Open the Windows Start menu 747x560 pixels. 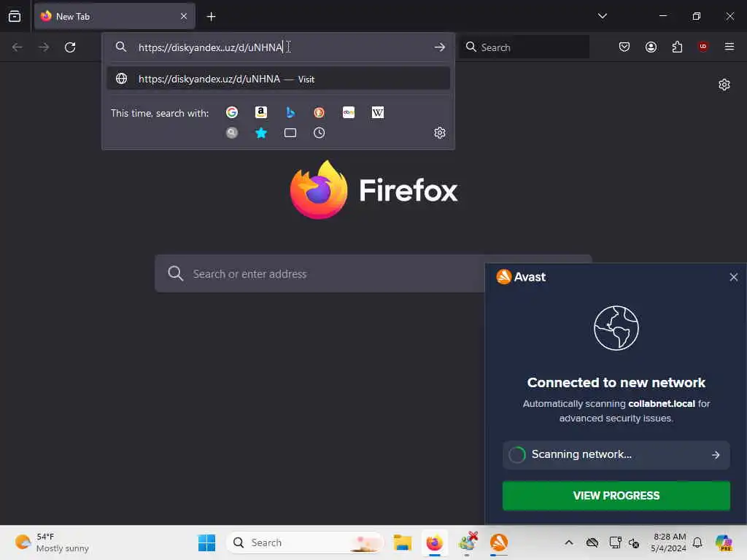[x=206, y=542]
